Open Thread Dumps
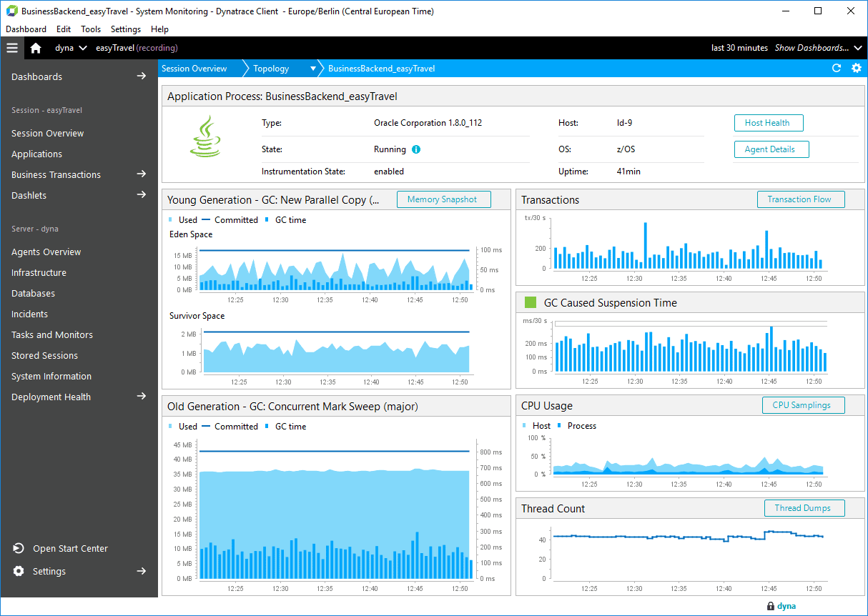Image resolution: width=868 pixels, height=616 pixels. click(x=803, y=508)
